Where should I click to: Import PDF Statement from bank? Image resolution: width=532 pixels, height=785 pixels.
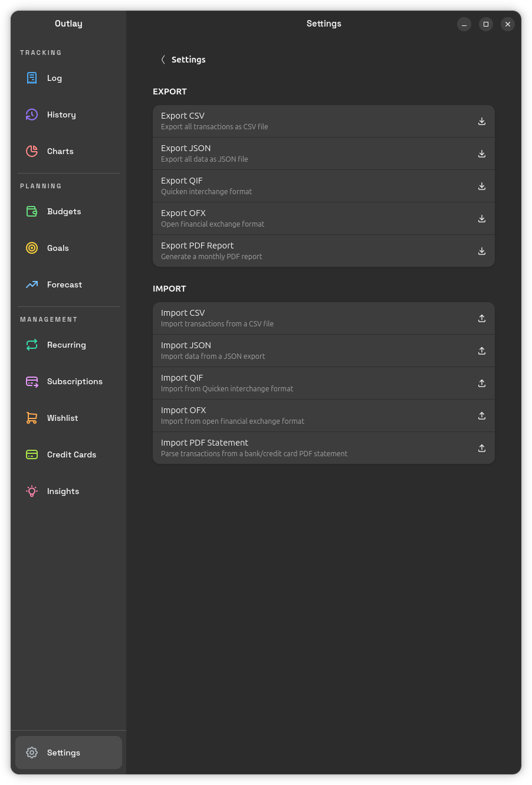[x=323, y=448]
